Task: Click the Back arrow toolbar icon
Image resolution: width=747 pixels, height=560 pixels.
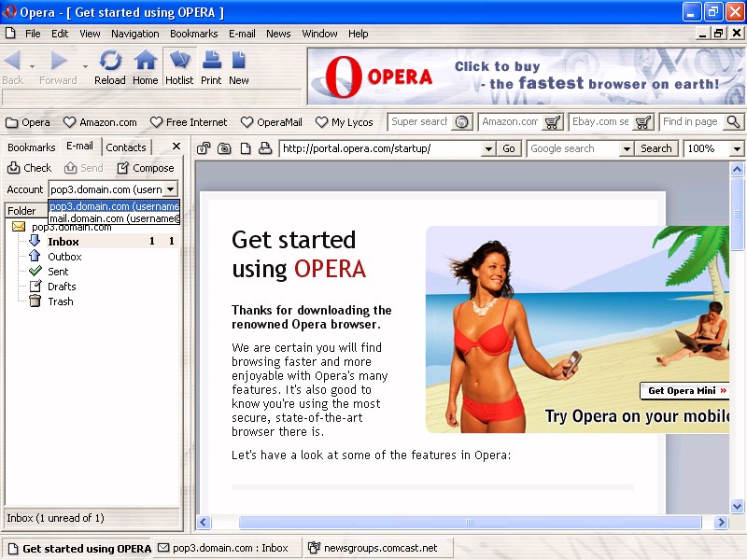Action: [x=12, y=61]
